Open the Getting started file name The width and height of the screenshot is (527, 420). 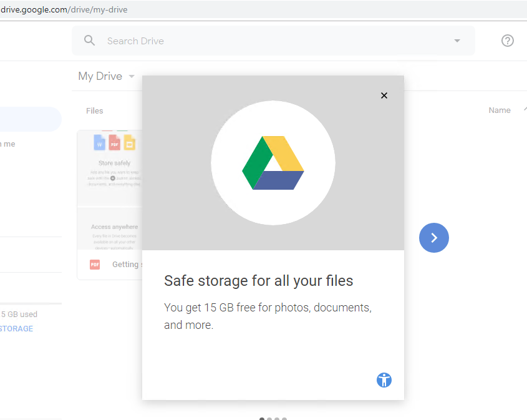point(127,265)
